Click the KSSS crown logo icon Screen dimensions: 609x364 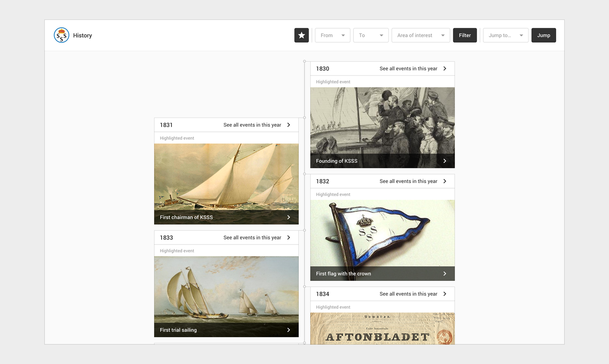pyautogui.click(x=61, y=35)
